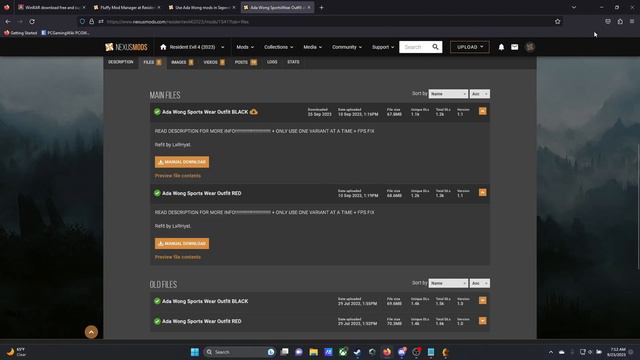Click Firefox icon in taskbar

pos(387,352)
